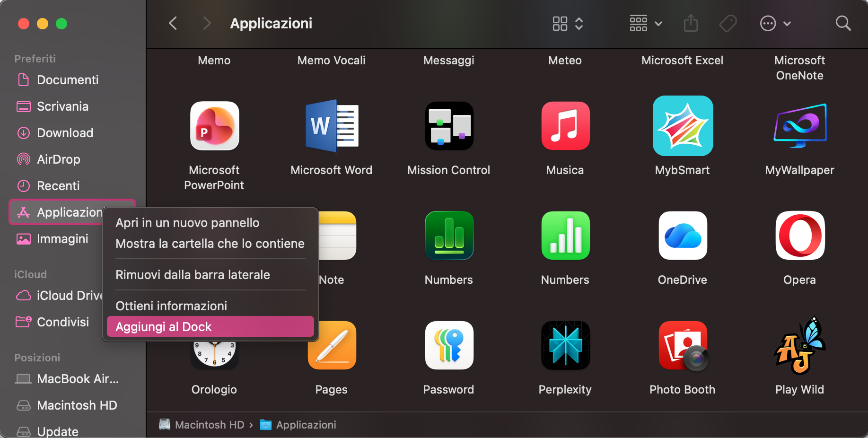Open the icon view switcher
This screenshot has width=868, height=438.
click(568, 23)
